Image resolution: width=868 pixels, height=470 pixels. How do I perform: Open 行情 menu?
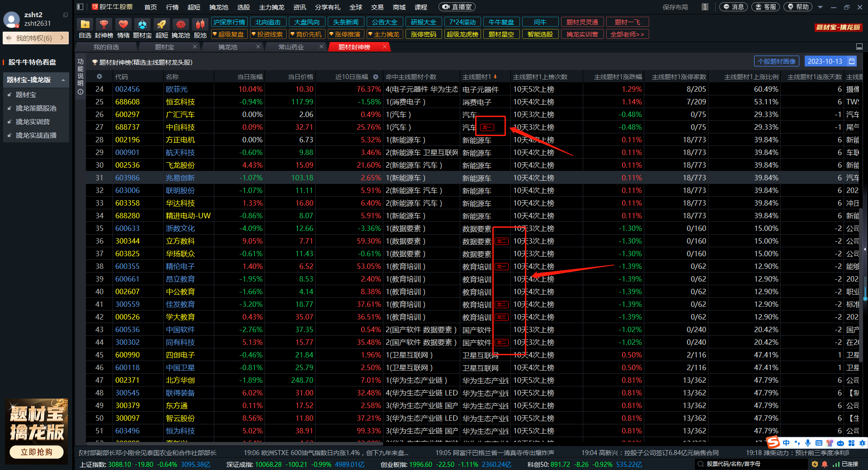[x=172, y=7]
